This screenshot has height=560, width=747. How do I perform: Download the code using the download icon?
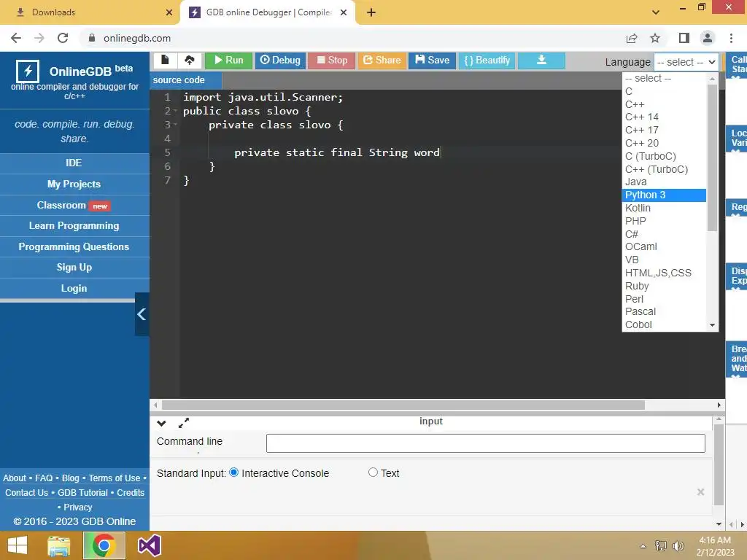click(542, 61)
